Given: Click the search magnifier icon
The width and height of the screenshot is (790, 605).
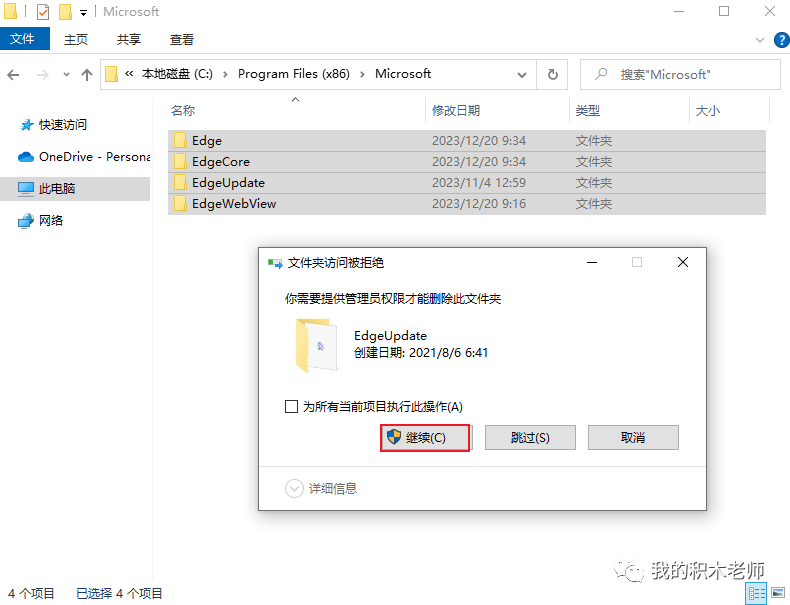Looking at the screenshot, I should pyautogui.click(x=601, y=74).
